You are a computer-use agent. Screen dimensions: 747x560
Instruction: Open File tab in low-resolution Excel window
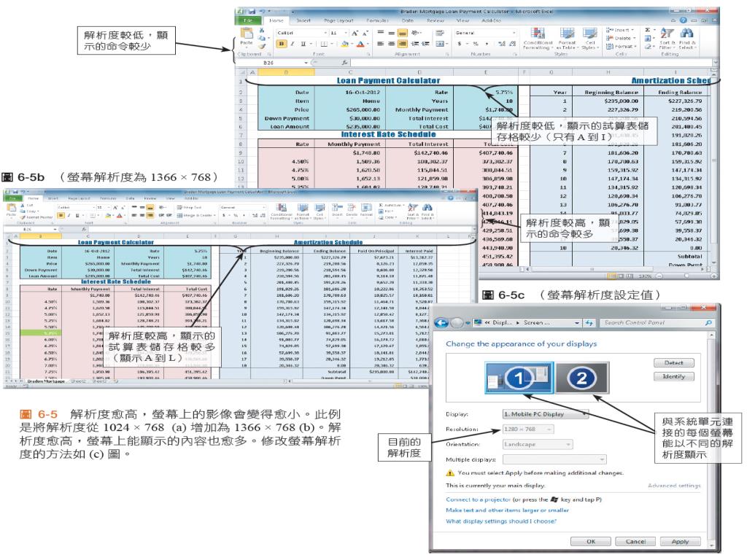[x=248, y=20]
